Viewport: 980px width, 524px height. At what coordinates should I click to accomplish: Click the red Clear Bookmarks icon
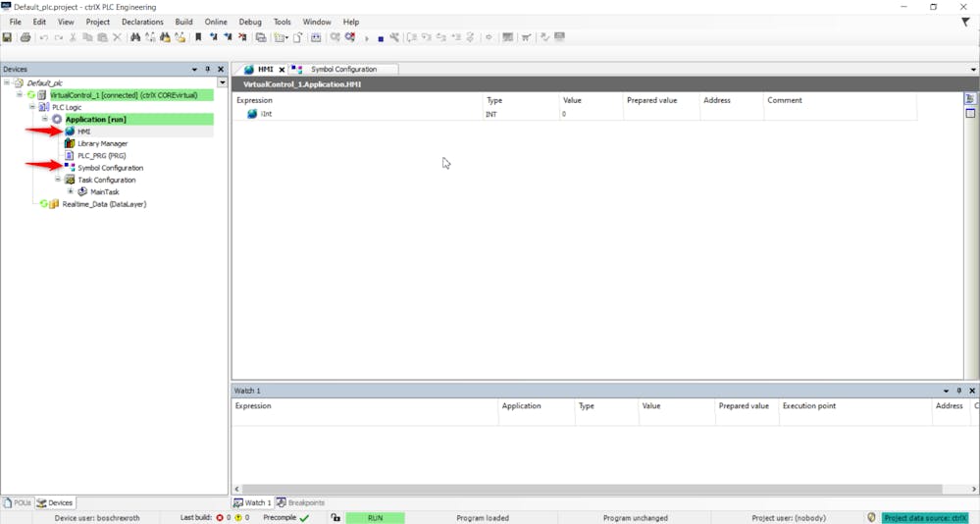click(x=242, y=37)
